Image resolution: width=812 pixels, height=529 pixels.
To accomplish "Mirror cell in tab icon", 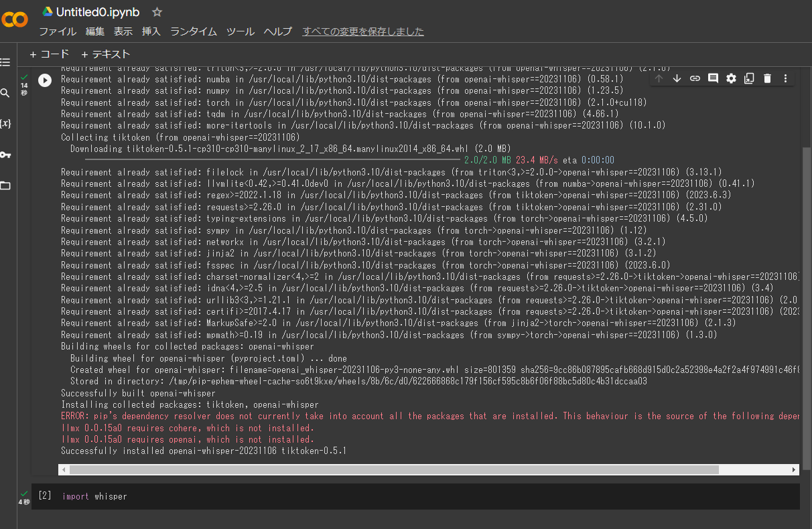I will point(749,78).
